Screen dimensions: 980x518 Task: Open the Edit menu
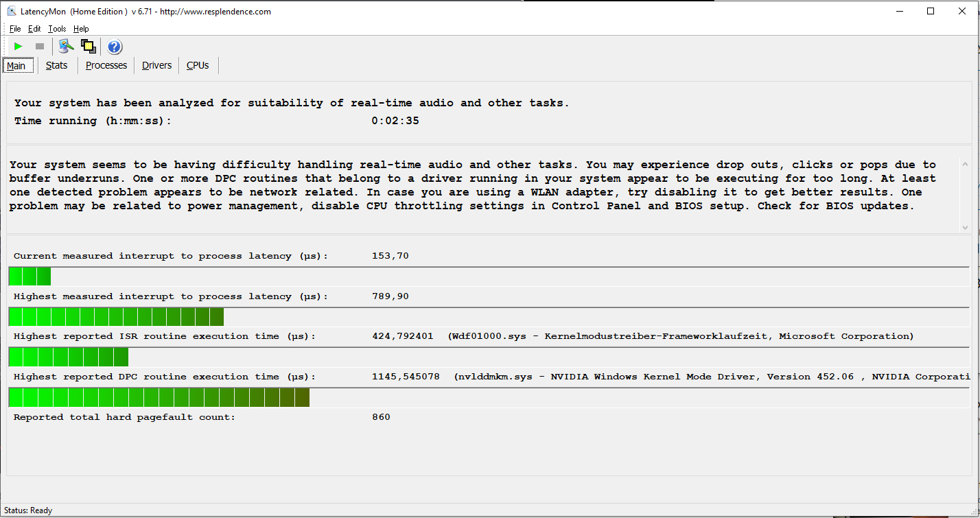[x=34, y=29]
